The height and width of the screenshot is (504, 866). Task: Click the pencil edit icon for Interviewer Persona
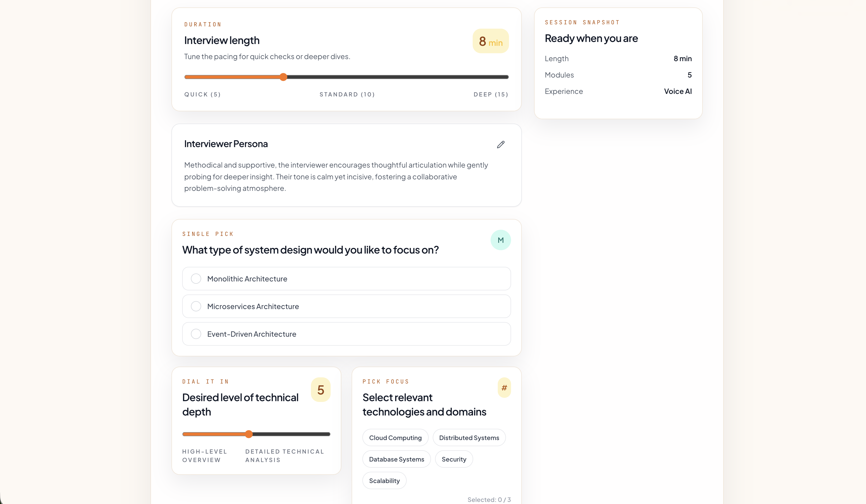(501, 145)
